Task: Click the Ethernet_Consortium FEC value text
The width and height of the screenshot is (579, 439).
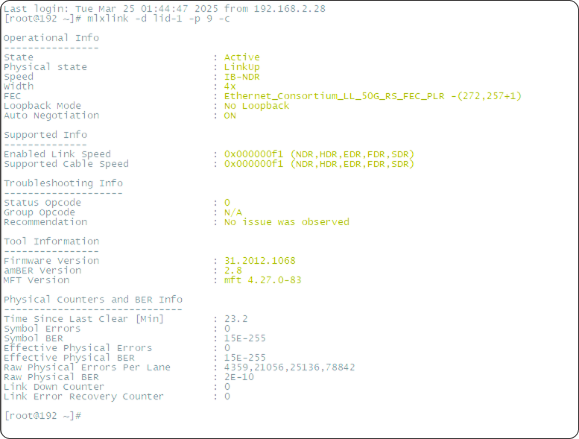Action: click(x=373, y=96)
